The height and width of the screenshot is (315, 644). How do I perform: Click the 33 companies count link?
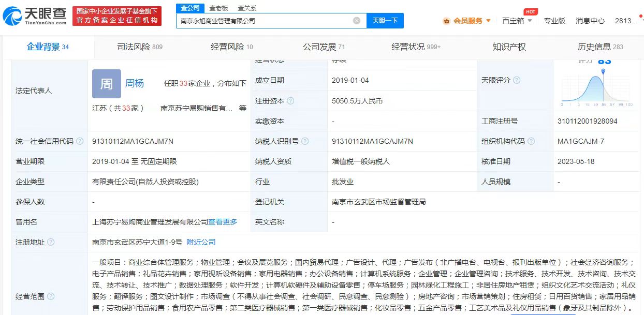(183, 83)
